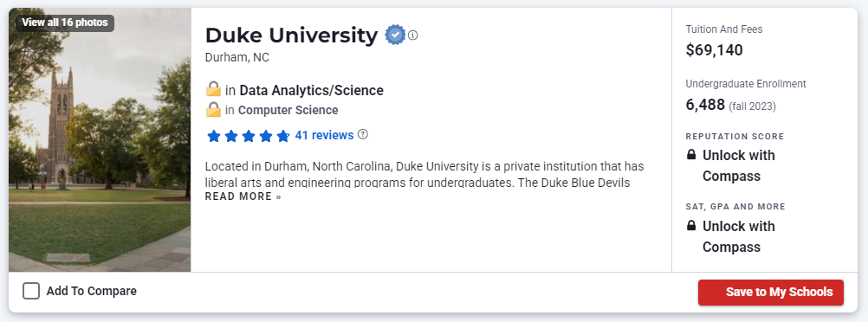
Task: Click the Add To Compare label text
Action: (91, 291)
